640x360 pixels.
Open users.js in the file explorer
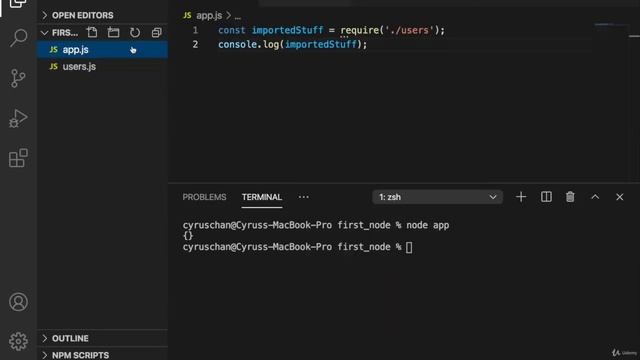tap(102, 67)
